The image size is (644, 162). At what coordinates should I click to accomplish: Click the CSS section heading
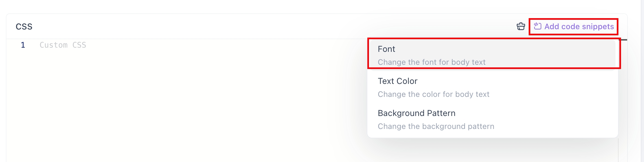pos(24,27)
